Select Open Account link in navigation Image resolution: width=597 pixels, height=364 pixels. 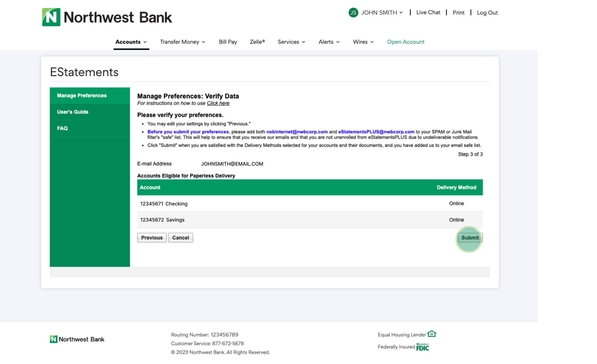click(405, 42)
